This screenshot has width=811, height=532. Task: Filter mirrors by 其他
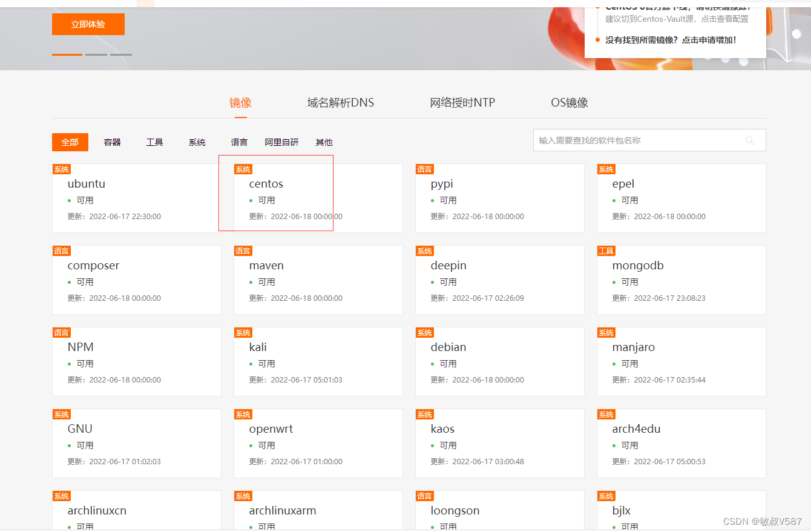pos(324,142)
